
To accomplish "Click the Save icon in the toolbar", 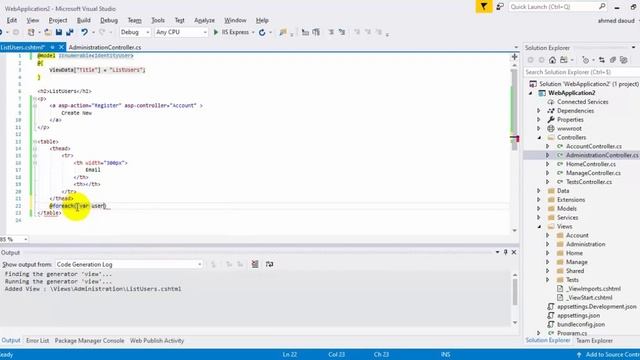I will pos(59,32).
